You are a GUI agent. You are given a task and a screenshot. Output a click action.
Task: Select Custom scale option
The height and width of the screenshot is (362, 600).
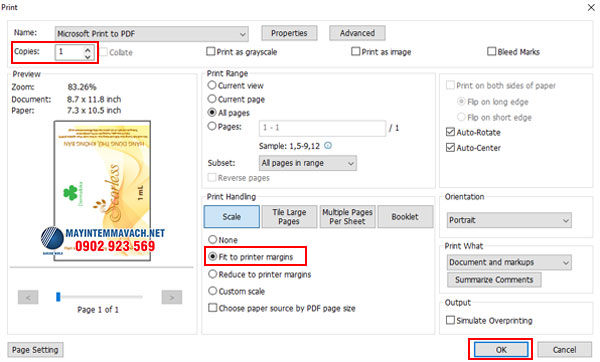212,291
